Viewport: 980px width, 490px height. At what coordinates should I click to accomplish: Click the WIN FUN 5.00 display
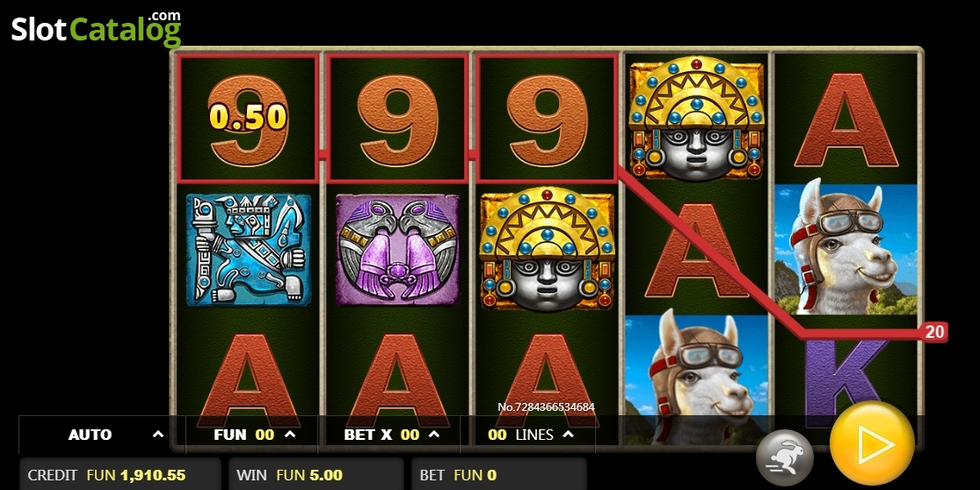click(316, 475)
